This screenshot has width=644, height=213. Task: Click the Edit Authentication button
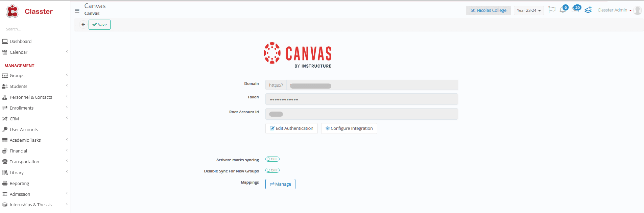click(291, 128)
